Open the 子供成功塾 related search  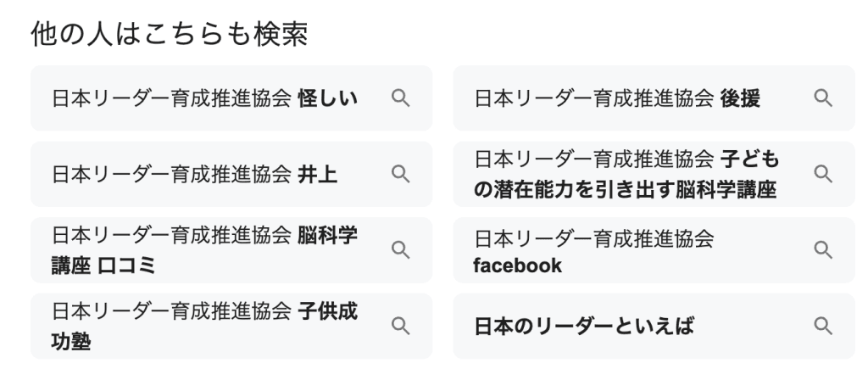click(203, 325)
